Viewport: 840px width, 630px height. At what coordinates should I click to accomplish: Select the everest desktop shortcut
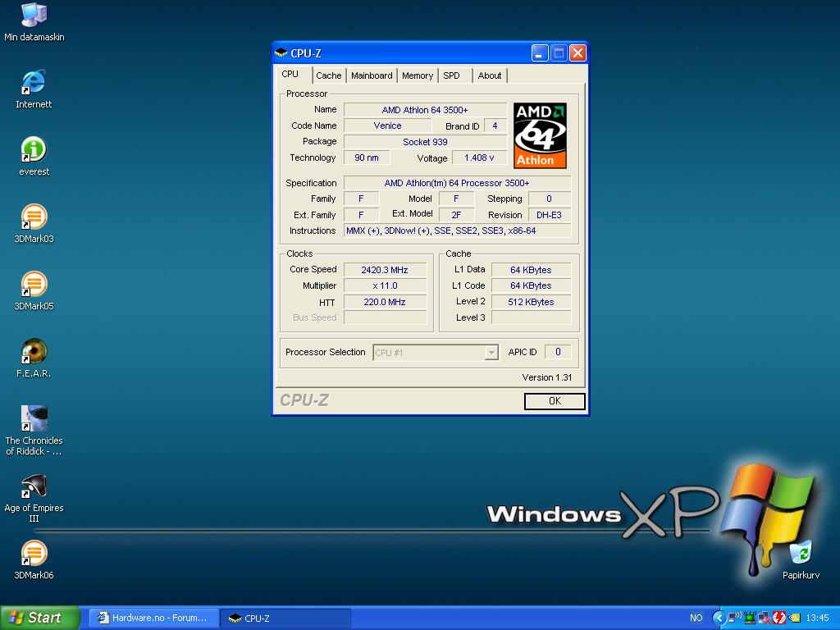pyautogui.click(x=34, y=157)
